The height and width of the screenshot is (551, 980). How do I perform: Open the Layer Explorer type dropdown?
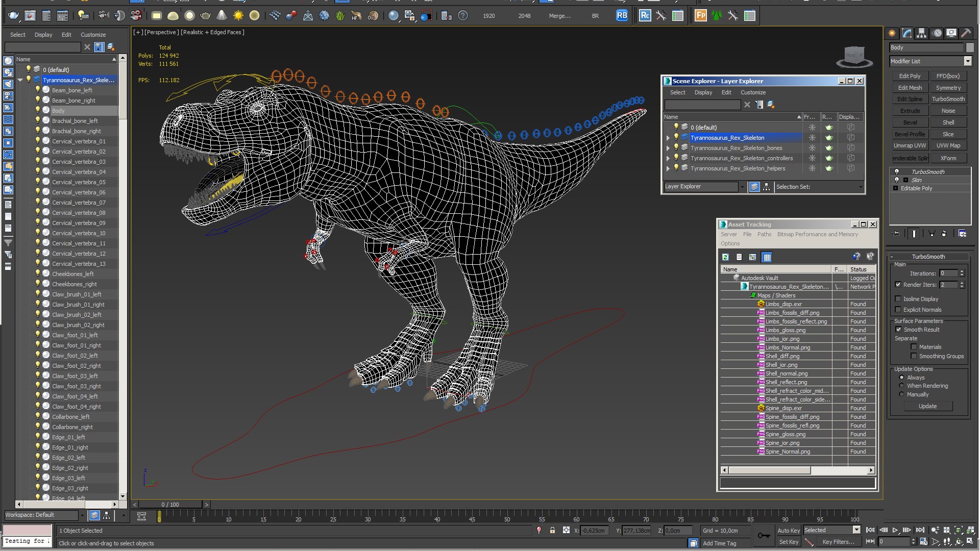(x=742, y=187)
